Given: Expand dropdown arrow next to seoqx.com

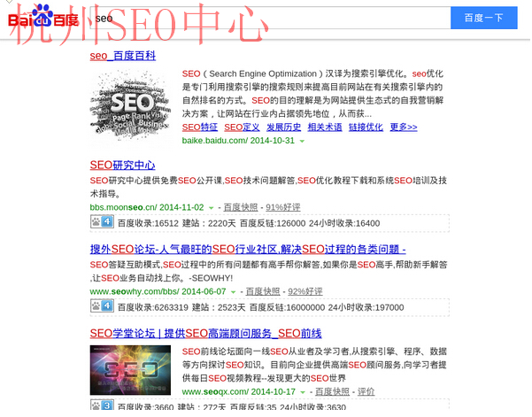Looking at the screenshot, I should tap(303, 392).
